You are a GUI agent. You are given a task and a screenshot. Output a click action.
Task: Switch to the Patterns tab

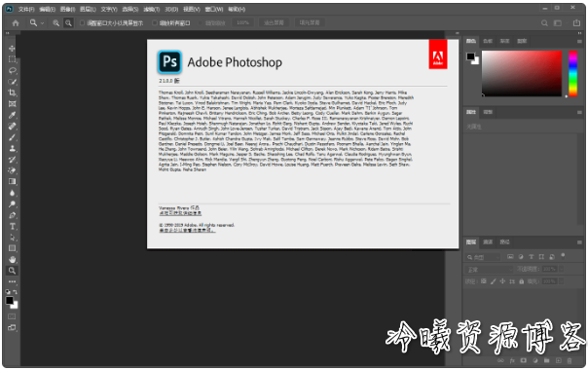point(522,41)
